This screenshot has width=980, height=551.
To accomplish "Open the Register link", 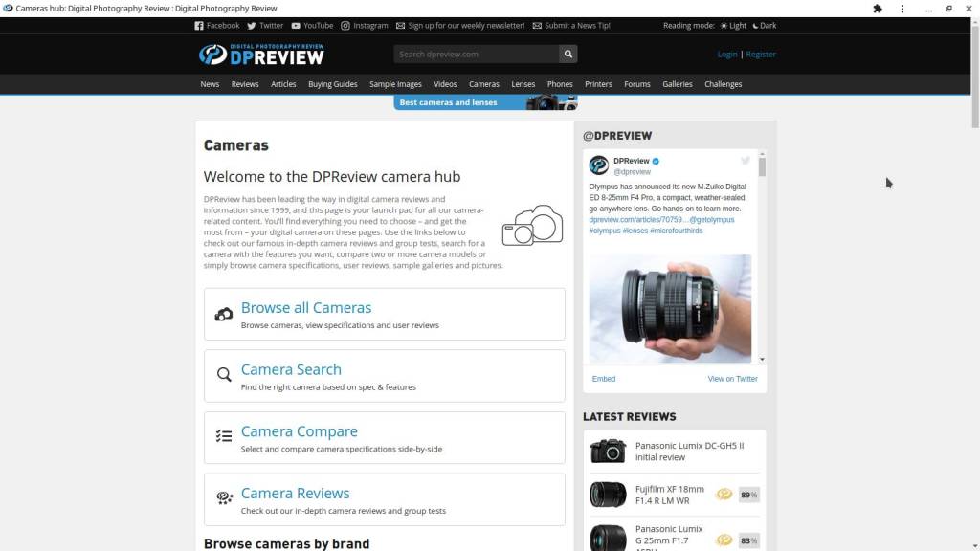I will tap(761, 55).
